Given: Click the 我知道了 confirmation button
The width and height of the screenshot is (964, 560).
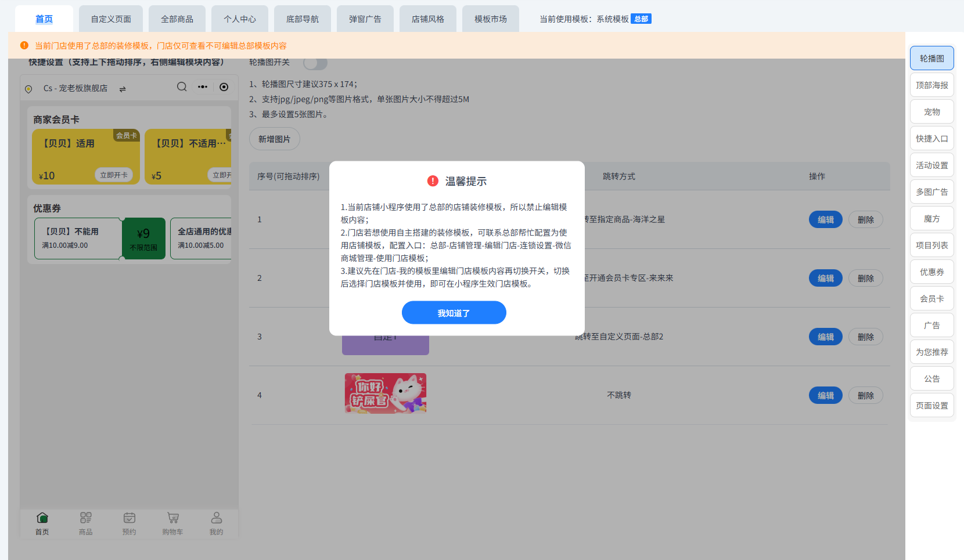Looking at the screenshot, I should (454, 313).
